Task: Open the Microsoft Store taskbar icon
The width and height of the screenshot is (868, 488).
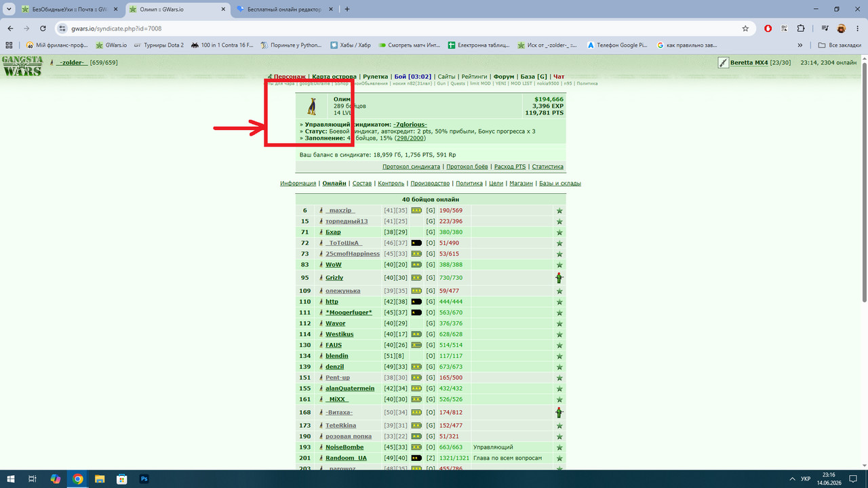Action: [x=122, y=479]
